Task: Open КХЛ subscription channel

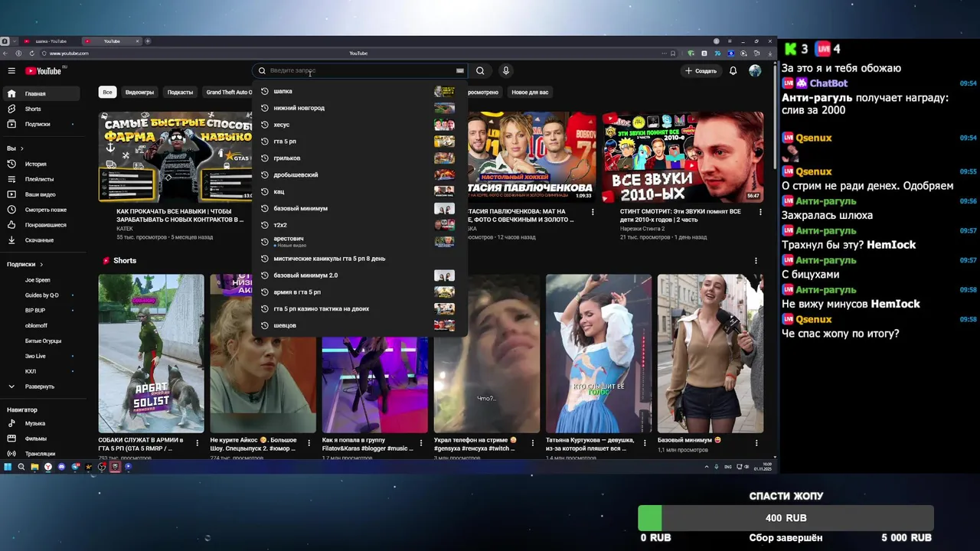Action: coord(42,372)
